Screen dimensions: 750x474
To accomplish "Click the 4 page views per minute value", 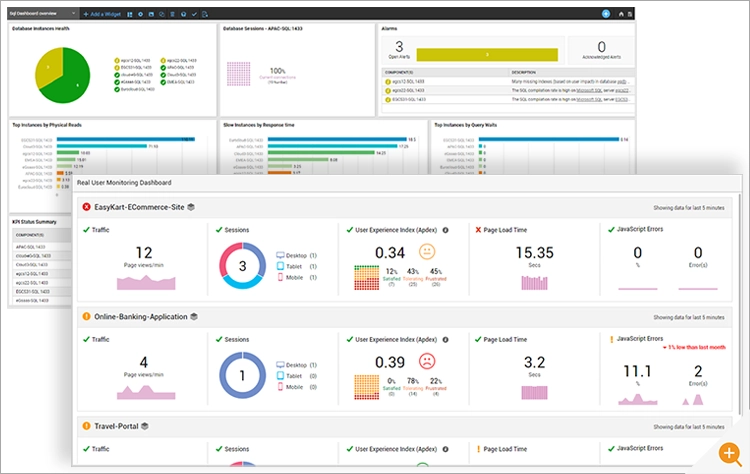I will coord(144,362).
